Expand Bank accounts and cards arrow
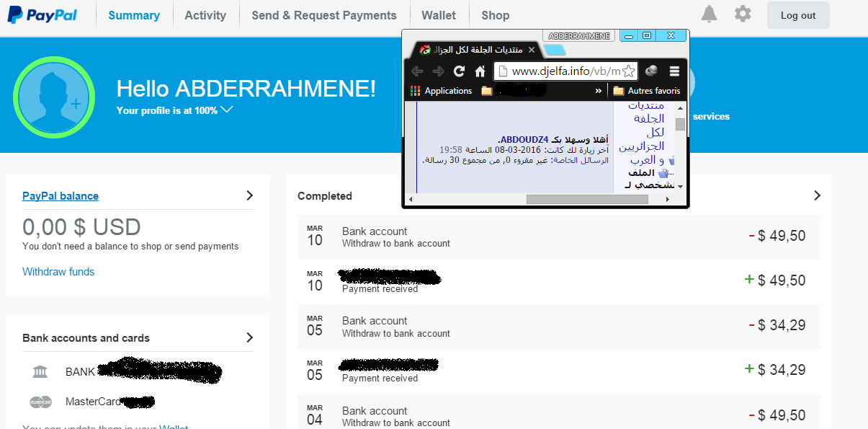Screen dimensions: 868x429 249,337
